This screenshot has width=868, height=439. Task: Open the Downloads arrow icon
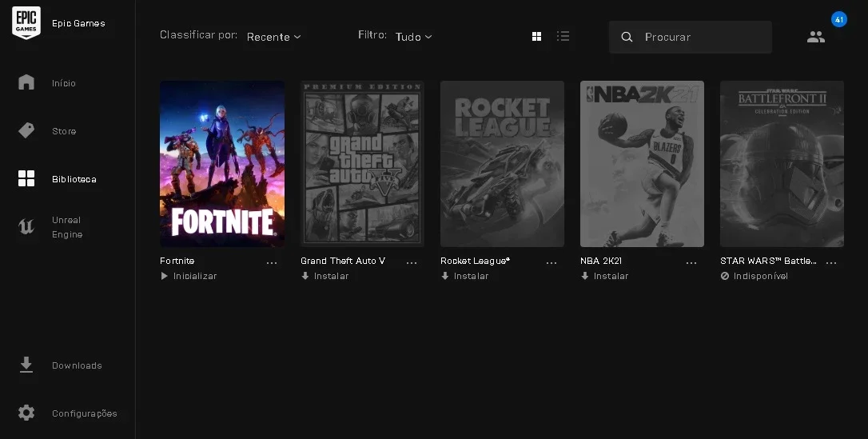(26, 365)
